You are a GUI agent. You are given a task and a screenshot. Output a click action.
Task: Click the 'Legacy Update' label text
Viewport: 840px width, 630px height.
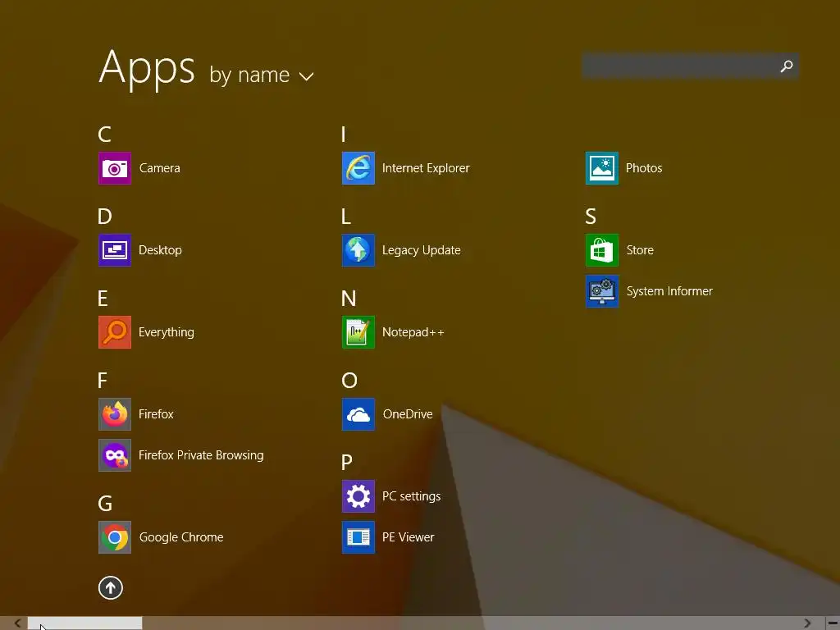click(422, 251)
